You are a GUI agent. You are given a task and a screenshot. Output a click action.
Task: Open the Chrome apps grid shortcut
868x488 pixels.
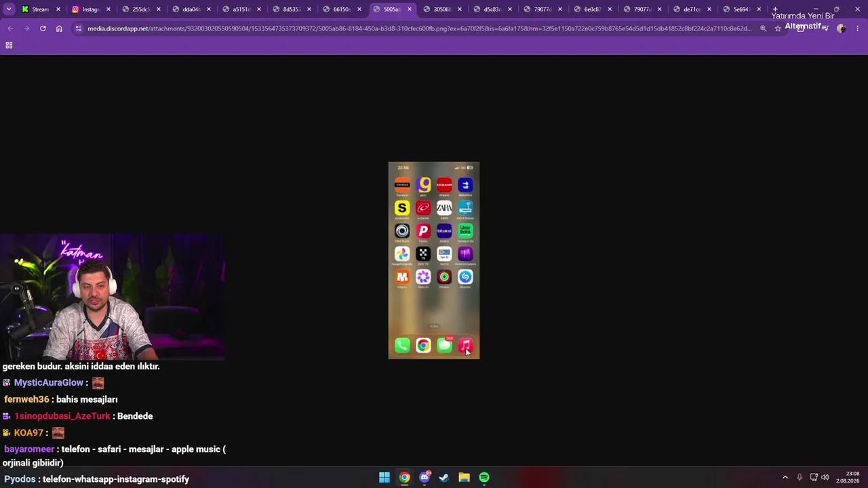[x=9, y=45]
